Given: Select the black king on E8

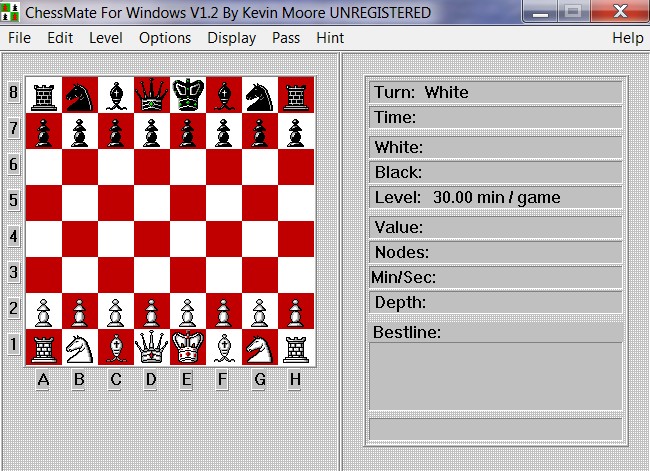Looking at the screenshot, I should (x=188, y=95).
